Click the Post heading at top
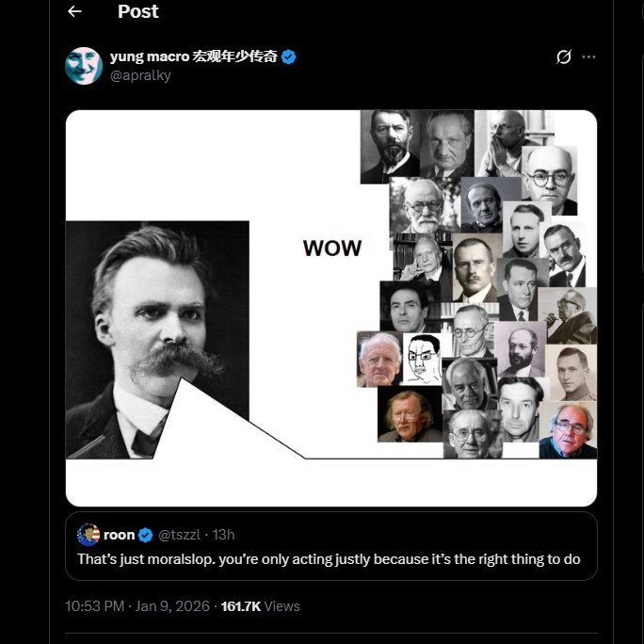644x644 pixels. click(x=138, y=11)
